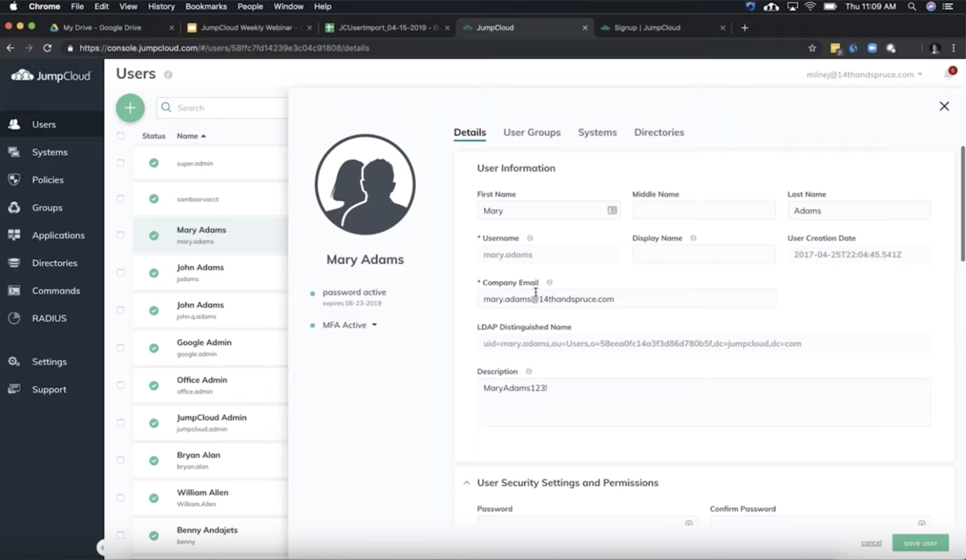The height and width of the screenshot is (560, 966).
Task: Click the users Search field
Action: click(222, 108)
